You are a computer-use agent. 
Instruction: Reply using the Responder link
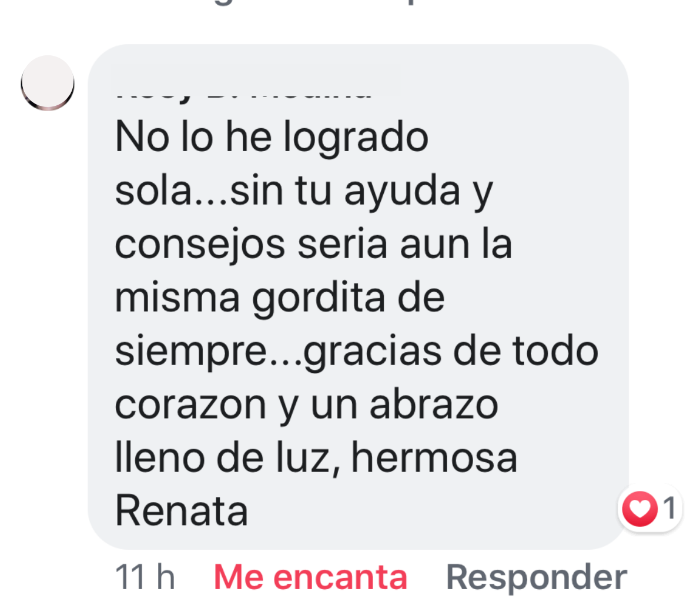pos(537,577)
